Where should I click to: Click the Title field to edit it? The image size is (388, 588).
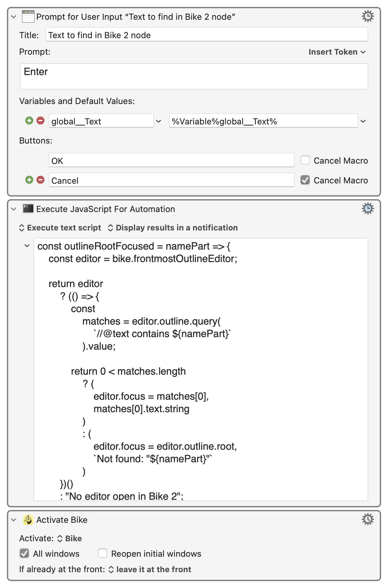click(206, 35)
